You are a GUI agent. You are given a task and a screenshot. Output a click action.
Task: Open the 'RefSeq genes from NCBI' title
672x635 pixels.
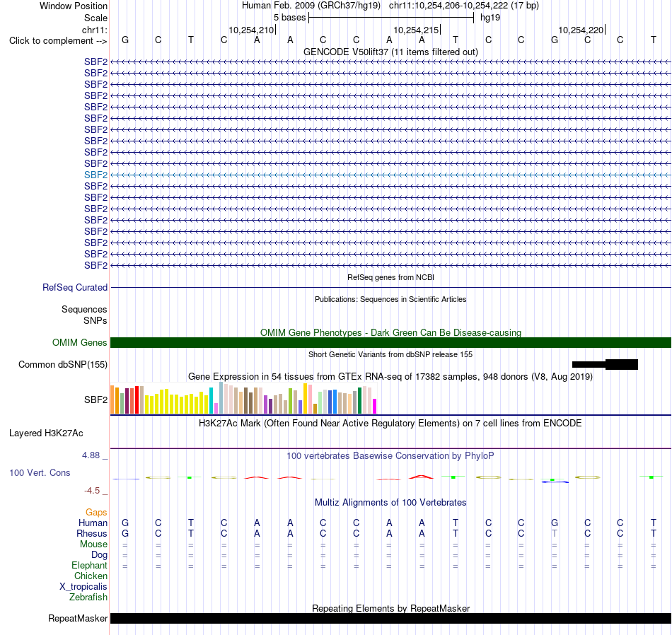(x=390, y=277)
